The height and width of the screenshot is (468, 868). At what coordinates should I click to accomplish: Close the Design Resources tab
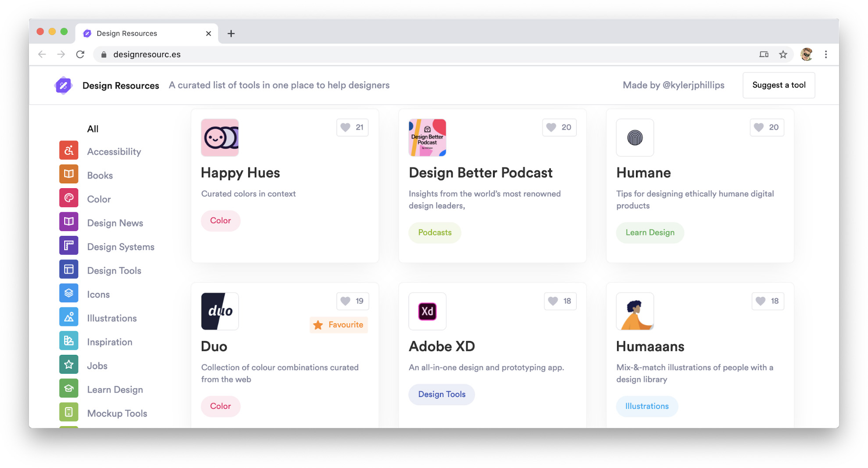(x=208, y=33)
